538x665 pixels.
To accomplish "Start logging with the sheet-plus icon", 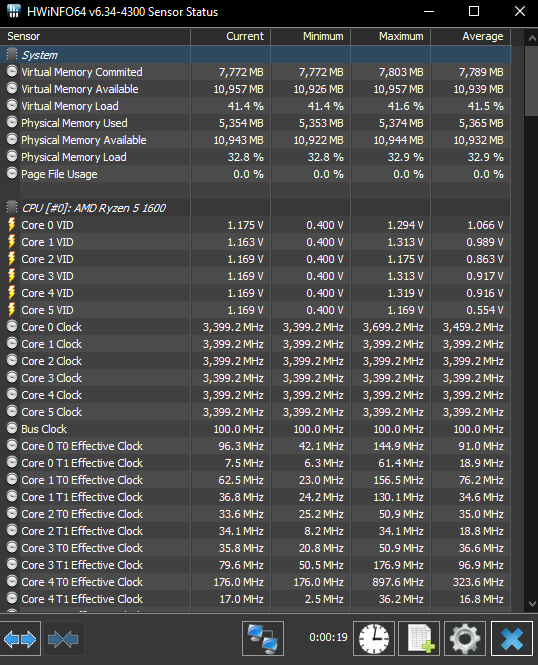I will [x=419, y=639].
